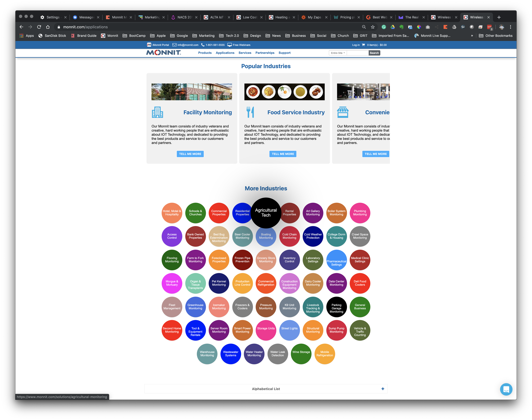Open the Intercom chat bubble at bottom right
This screenshot has height=420, width=532.
(506, 389)
